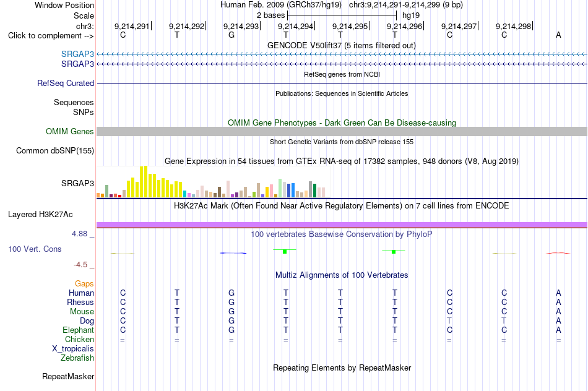Click the blue PhyloP mark under base G
The width and height of the screenshot is (588, 391).
click(x=233, y=253)
